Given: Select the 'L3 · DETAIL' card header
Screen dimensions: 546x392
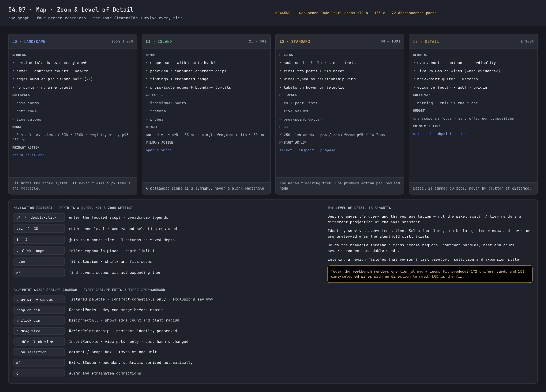Looking at the screenshot, I should click(x=473, y=41).
